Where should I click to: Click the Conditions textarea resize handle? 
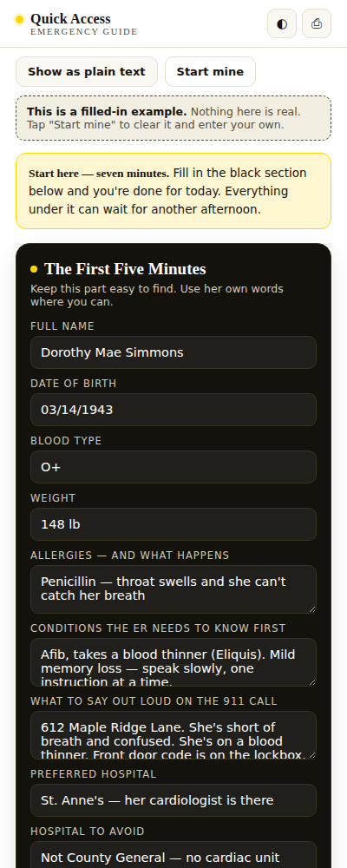[x=312, y=682]
